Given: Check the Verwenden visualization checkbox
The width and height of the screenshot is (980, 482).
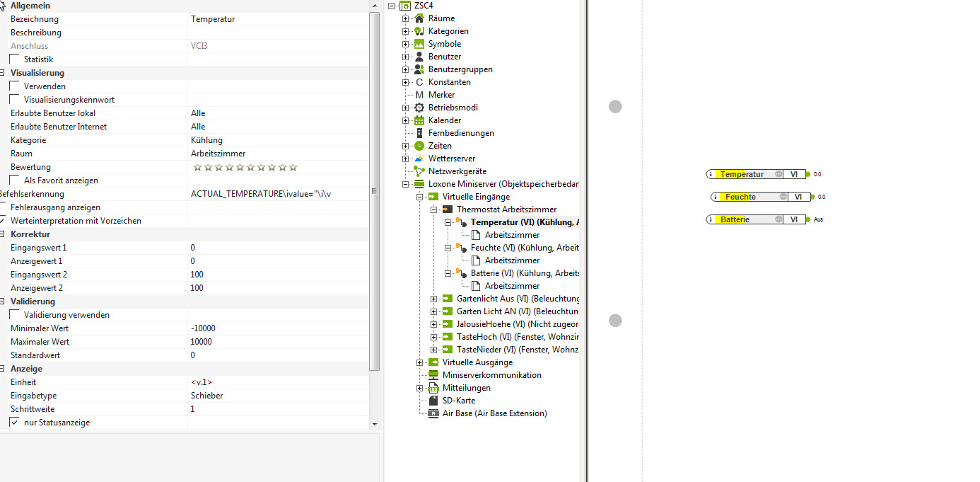Looking at the screenshot, I should 14,86.
